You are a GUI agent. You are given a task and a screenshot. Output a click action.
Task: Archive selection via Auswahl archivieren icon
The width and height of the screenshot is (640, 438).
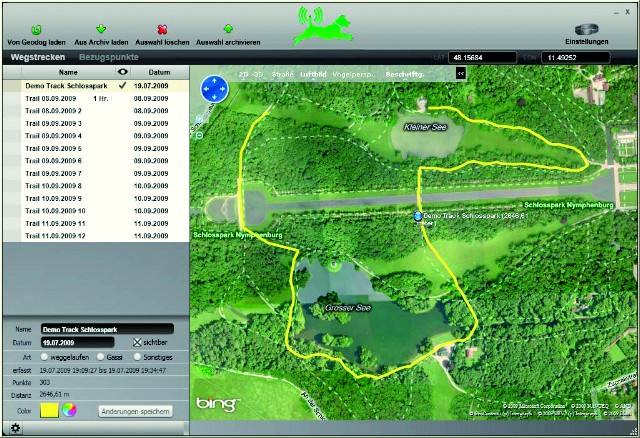coord(228,29)
